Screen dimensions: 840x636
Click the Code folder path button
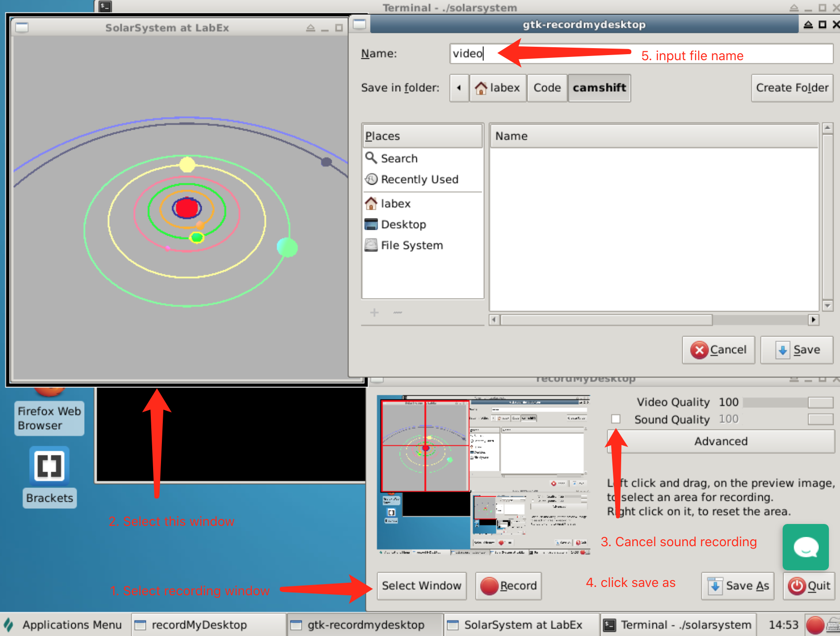pos(547,88)
